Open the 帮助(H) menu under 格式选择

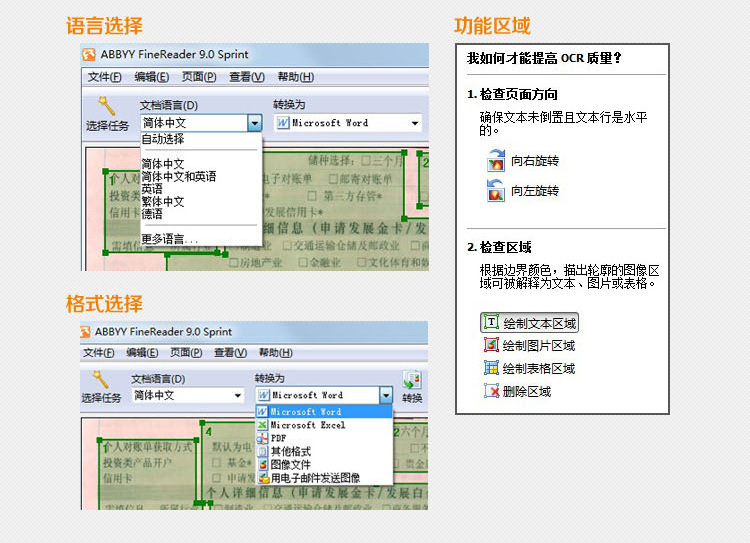point(275,353)
